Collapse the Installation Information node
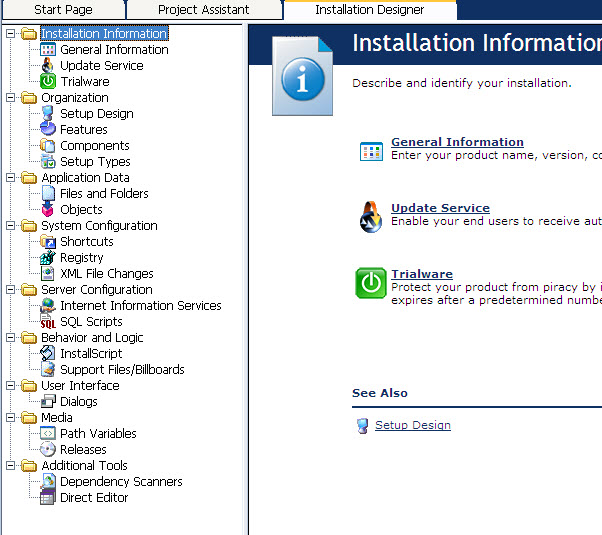Viewport: 602px width, 535px height. point(11,33)
